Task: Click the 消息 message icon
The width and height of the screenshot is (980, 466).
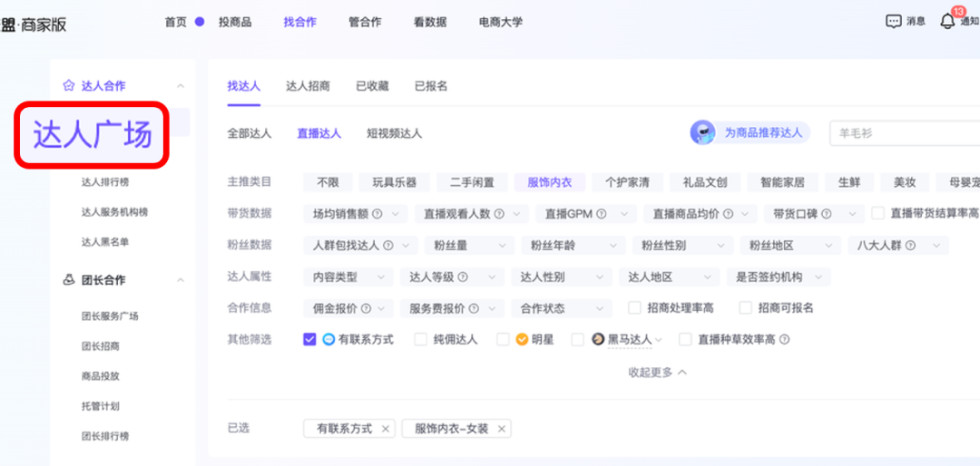Action: [894, 22]
